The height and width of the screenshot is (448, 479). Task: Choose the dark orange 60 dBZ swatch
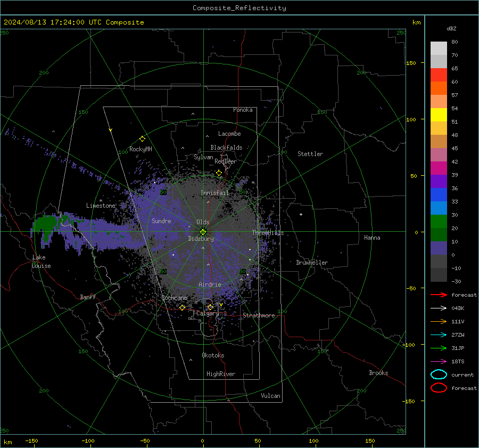click(439, 88)
